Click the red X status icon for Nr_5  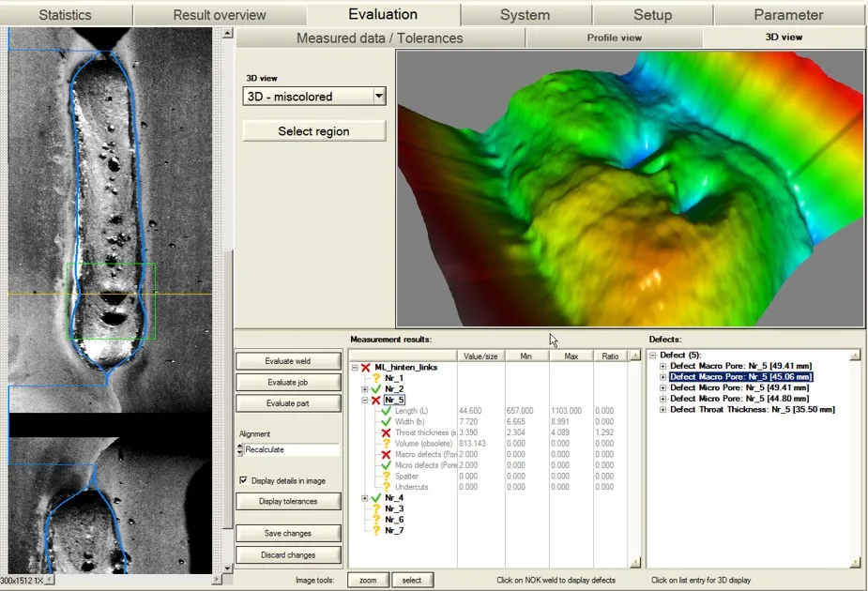click(x=376, y=400)
